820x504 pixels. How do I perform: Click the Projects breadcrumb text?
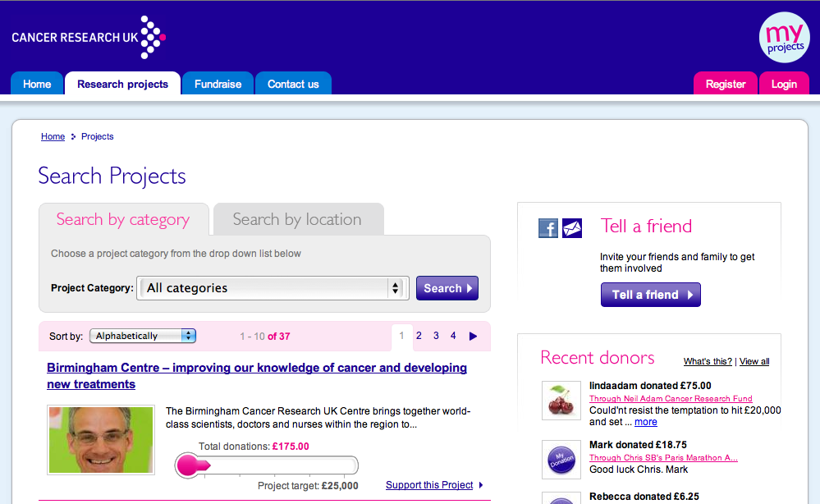tap(98, 136)
